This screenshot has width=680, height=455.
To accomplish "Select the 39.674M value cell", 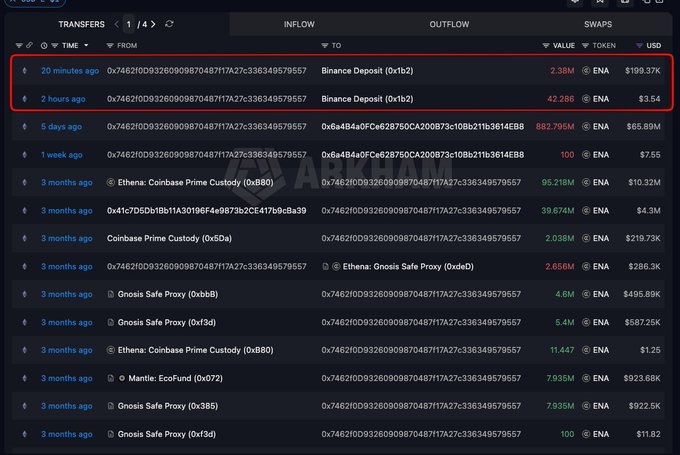I will pyautogui.click(x=558, y=211).
